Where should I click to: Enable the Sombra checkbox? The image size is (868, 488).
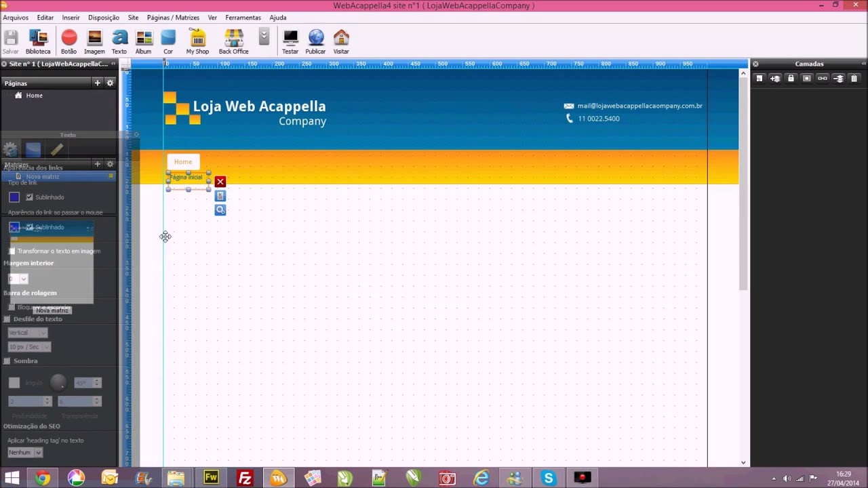tap(7, 361)
